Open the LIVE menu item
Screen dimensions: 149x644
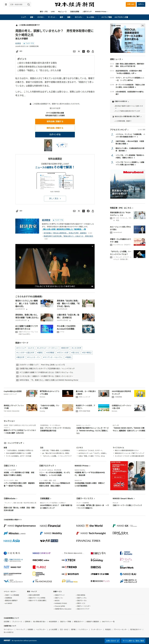pos(53,12)
